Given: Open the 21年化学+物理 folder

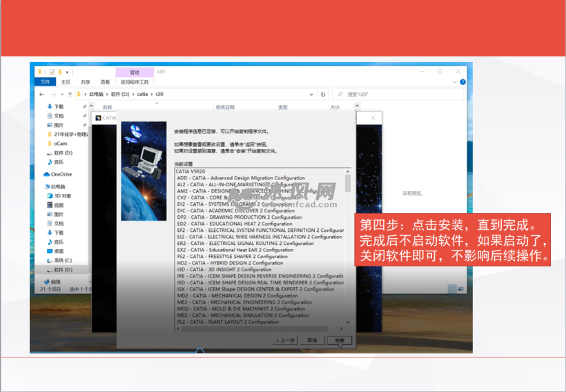Looking at the screenshot, I should (67, 135).
